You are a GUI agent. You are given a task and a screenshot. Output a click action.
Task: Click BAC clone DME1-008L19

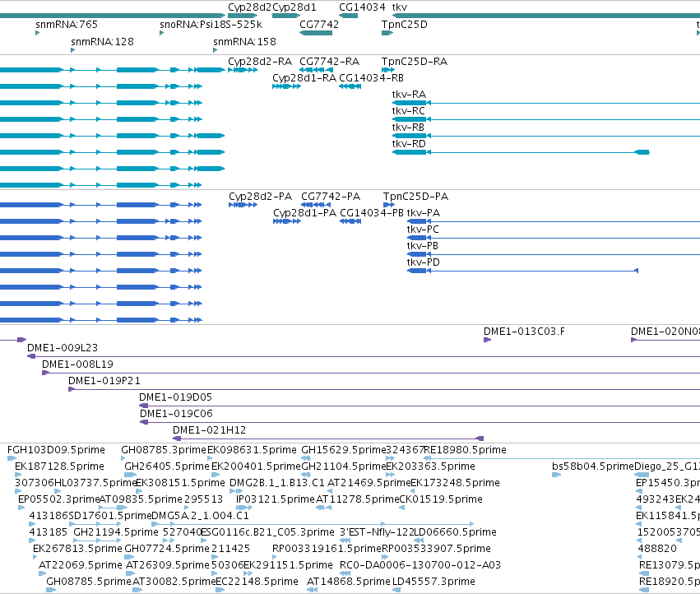click(x=77, y=365)
